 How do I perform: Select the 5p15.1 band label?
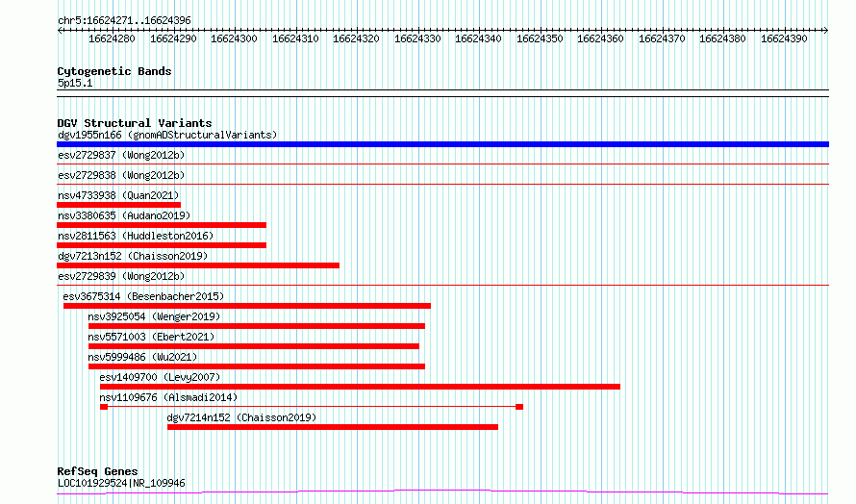click(x=75, y=83)
